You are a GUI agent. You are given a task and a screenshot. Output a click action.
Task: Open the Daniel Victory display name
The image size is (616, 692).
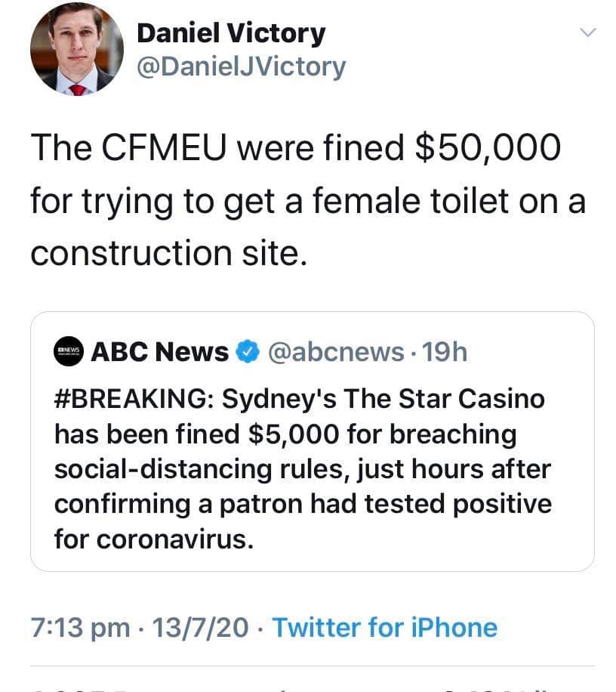coord(231,32)
